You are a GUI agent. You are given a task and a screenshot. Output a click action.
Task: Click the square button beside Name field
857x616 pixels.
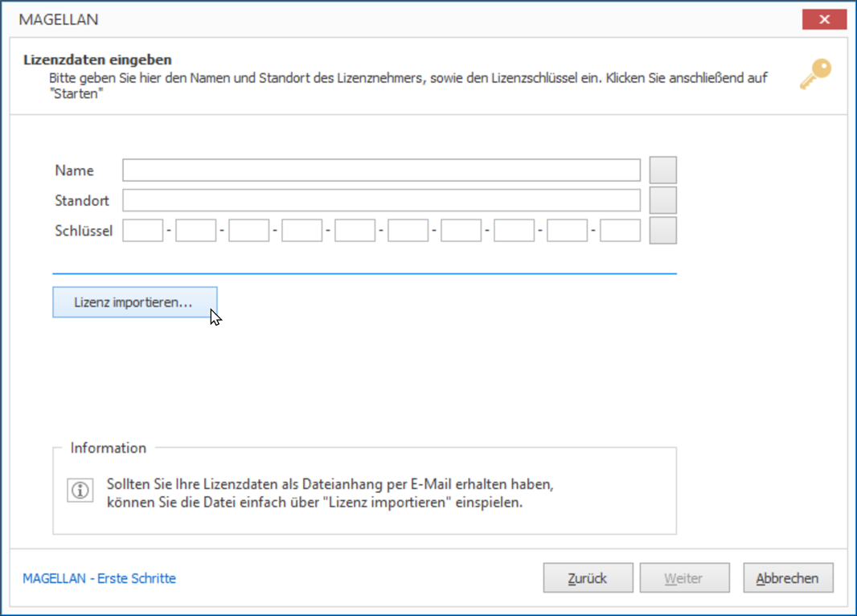(663, 170)
